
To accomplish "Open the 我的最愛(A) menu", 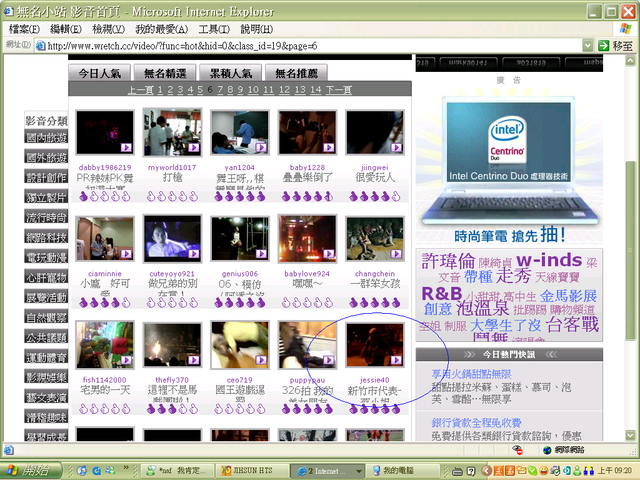I will pyautogui.click(x=162, y=29).
